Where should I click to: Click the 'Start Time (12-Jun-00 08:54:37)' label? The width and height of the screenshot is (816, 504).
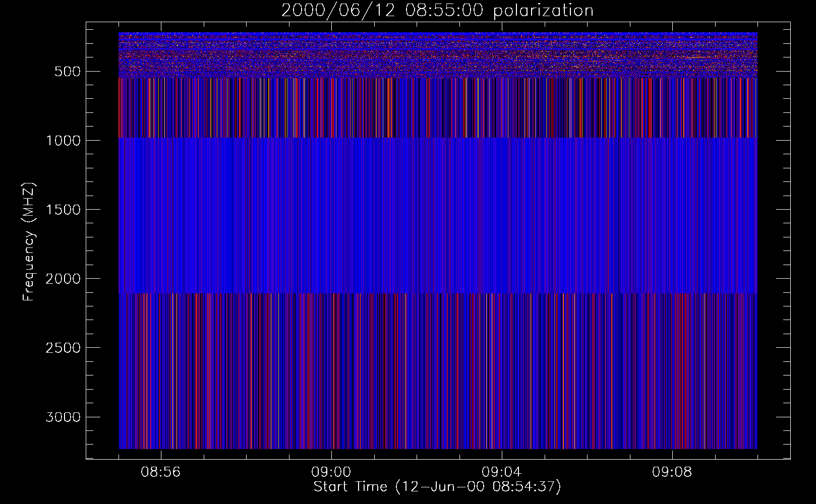coord(437,487)
